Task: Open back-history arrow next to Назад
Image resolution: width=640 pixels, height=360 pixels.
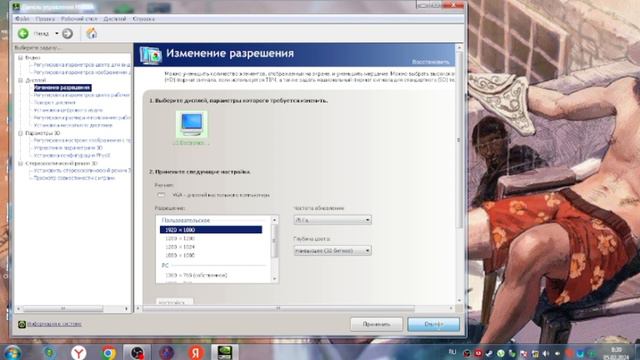Action: tap(57, 33)
